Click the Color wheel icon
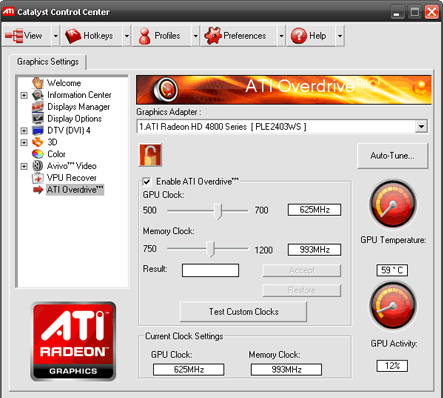 pyautogui.click(x=38, y=154)
